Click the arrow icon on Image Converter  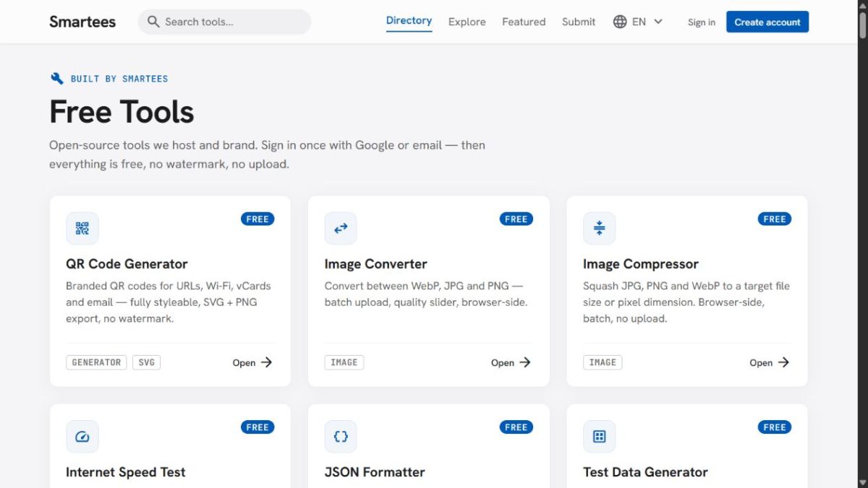(525, 362)
